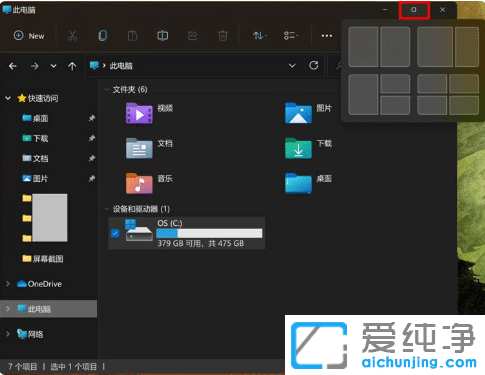Choose left tall zone in three-pane layout
The height and width of the screenshot is (375, 485).
point(363,95)
